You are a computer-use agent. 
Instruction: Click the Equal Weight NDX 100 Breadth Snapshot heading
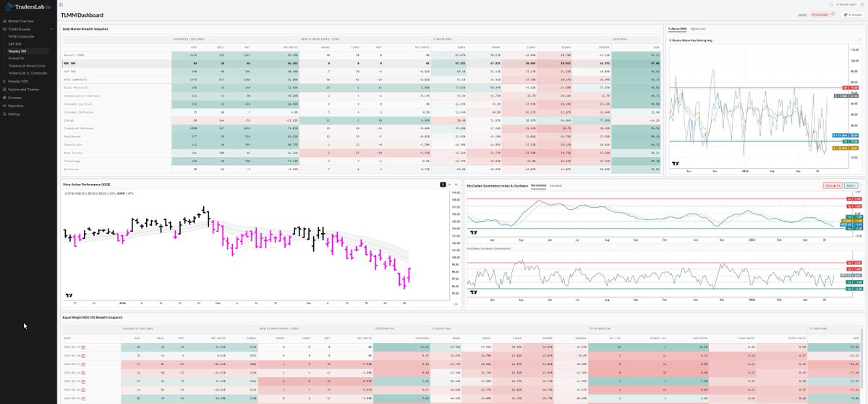click(93, 317)
